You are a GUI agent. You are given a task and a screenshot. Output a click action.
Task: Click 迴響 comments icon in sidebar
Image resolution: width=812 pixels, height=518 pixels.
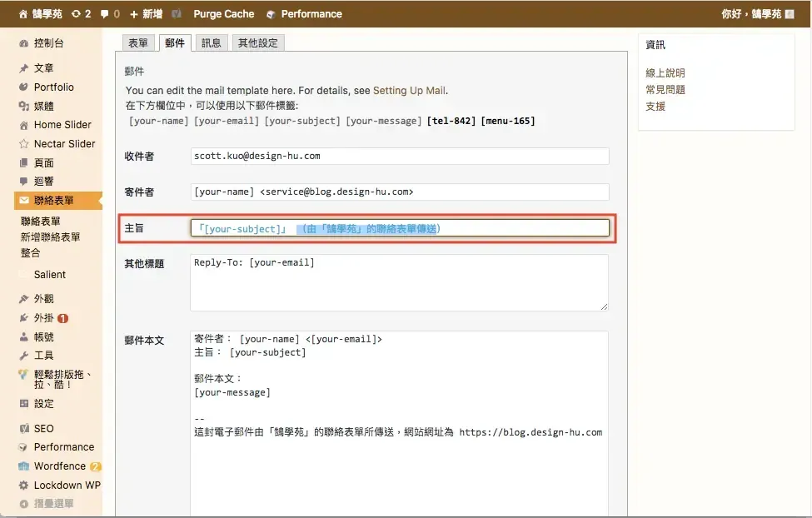coord(24,182)
